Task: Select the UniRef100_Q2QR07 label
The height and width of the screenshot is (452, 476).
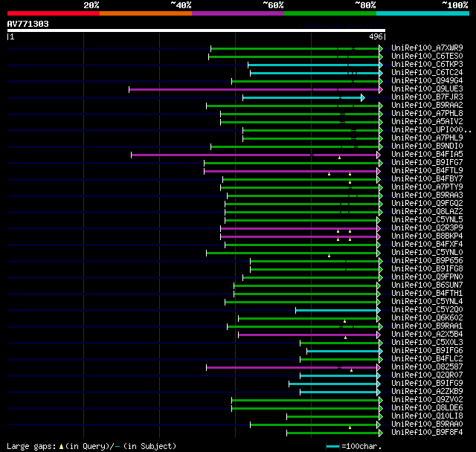Action: [x=427, y=375]
